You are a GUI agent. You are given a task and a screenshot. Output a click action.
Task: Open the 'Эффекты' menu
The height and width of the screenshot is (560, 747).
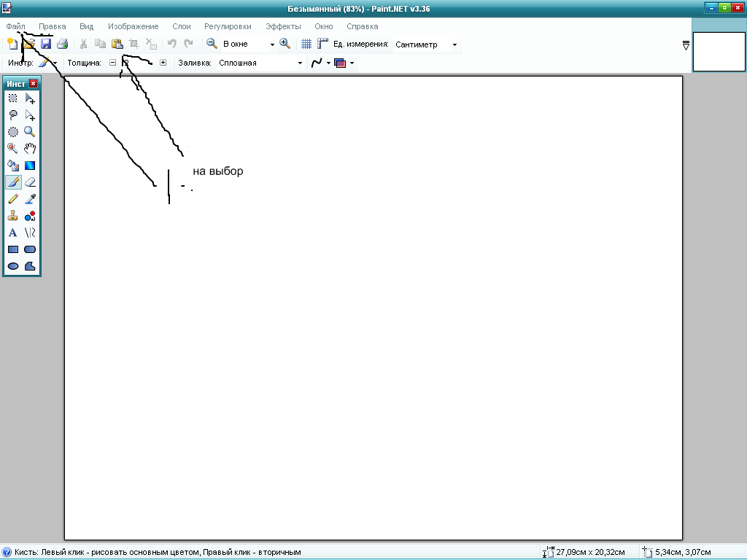coord(283,26)
